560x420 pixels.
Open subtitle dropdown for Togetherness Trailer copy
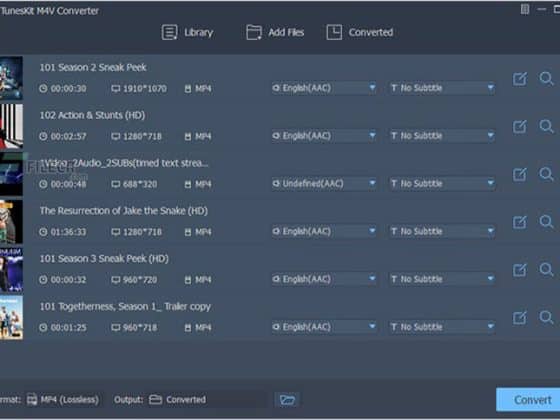442,327
